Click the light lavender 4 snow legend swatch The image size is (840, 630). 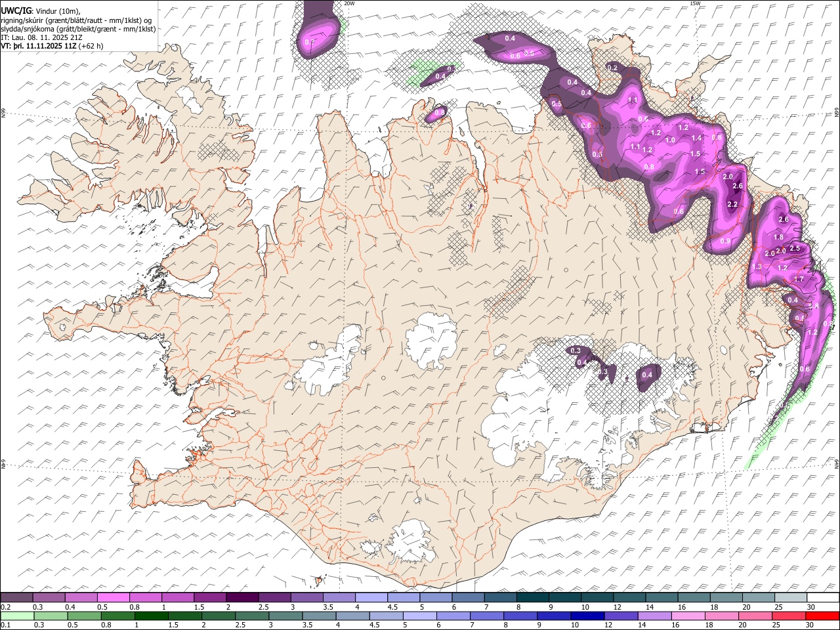pos(371,597)
